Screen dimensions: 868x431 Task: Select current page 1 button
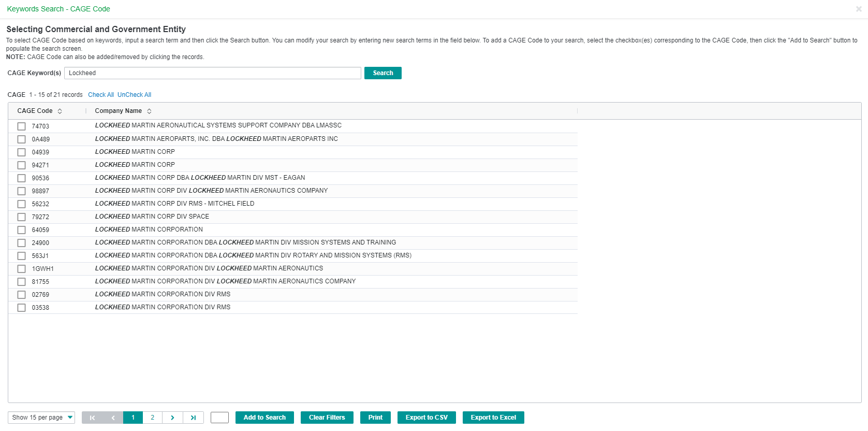tap(133, 418)
